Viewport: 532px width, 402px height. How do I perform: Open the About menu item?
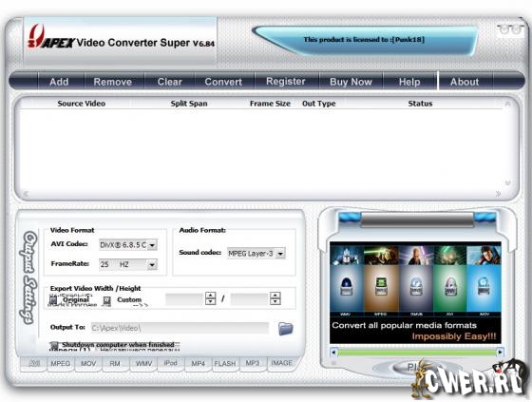point(465,82)
